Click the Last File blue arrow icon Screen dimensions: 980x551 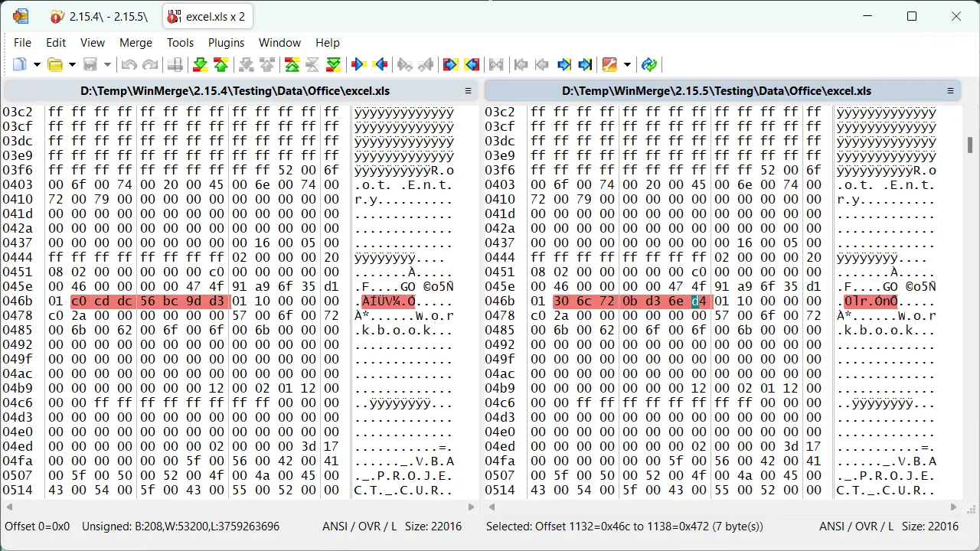pos(585,65)
